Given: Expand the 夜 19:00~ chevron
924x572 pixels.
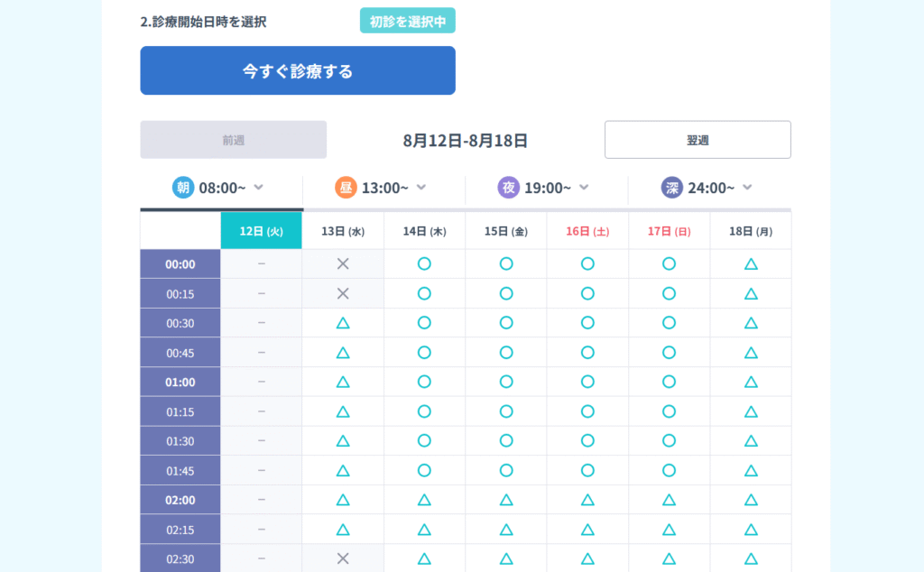Looking at the screenshot, I should [584, 188].
